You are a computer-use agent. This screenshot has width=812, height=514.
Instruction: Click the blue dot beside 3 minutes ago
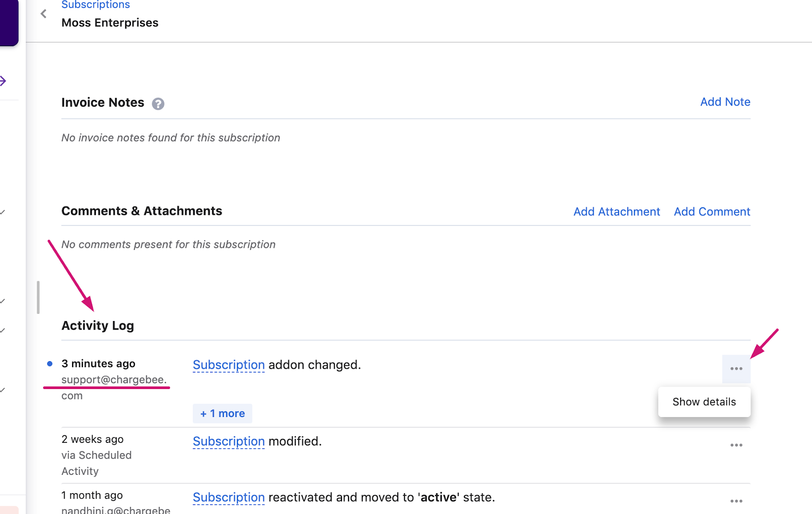[x=50, y=364]
